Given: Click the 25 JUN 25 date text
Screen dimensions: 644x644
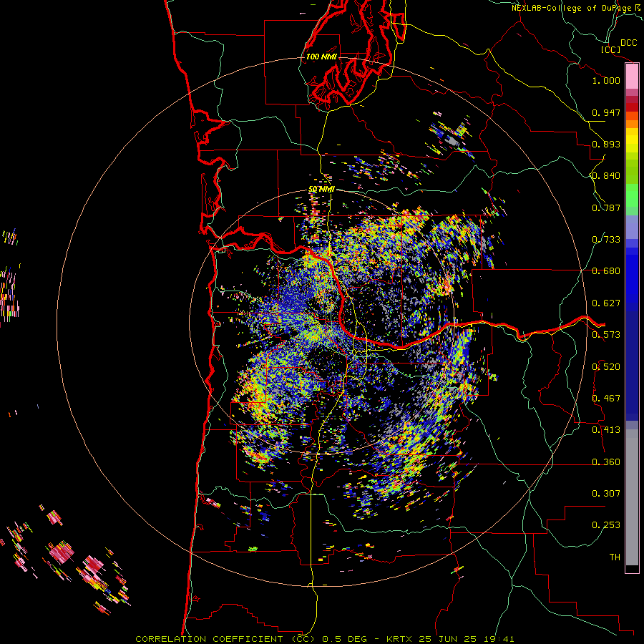Looking at the screenshot, I should tap(448, 639).
